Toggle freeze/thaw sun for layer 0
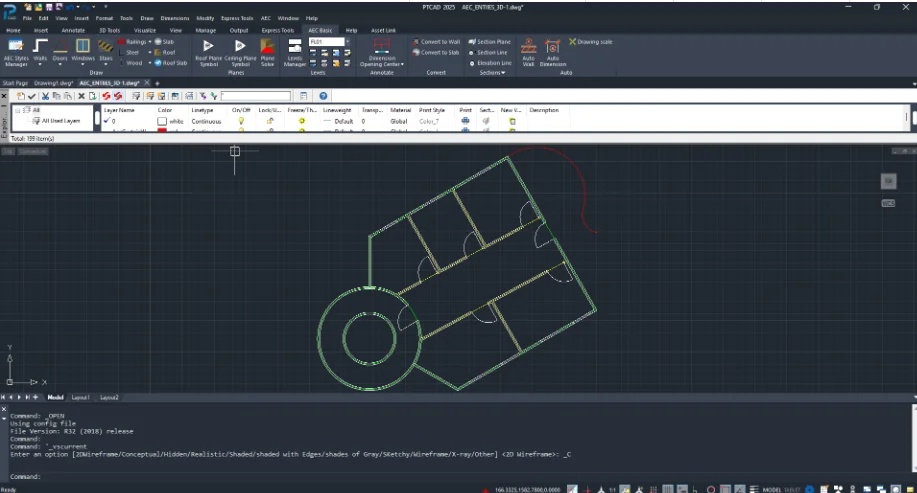This screenshot has width=917, height=493. [302, 121]
